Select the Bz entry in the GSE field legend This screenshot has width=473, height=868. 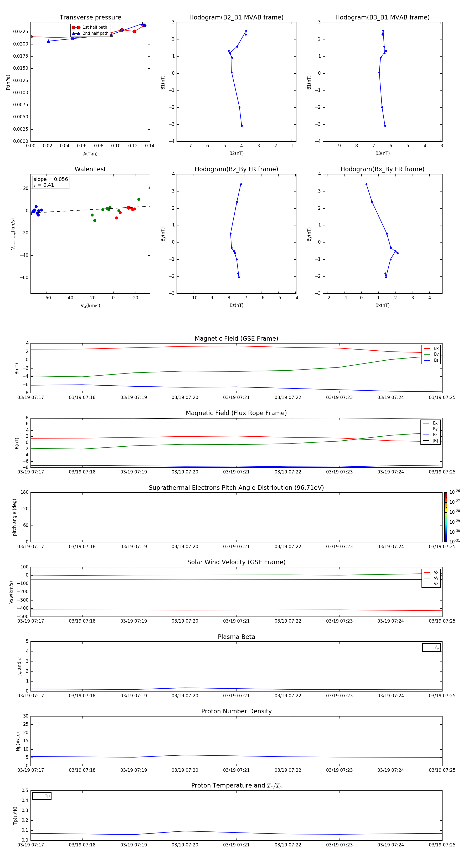click(x=431, y=360)
